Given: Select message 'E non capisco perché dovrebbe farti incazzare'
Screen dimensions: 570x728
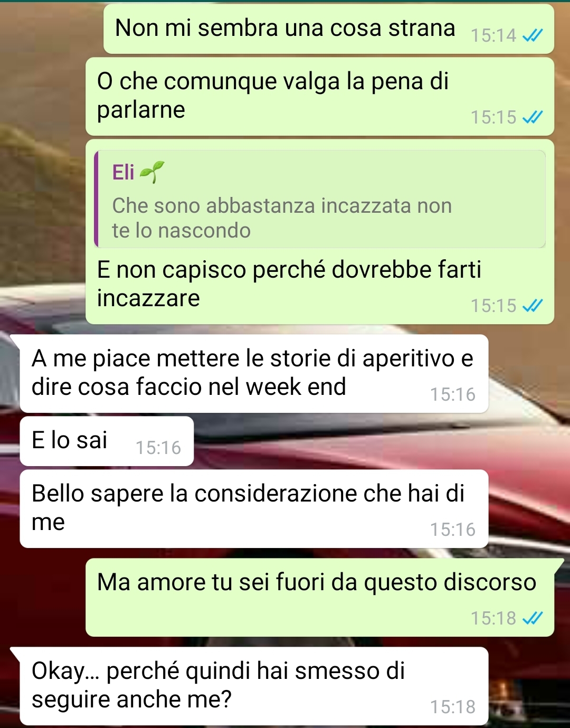Looking at the screenshot, I should (x=320, y=232).
